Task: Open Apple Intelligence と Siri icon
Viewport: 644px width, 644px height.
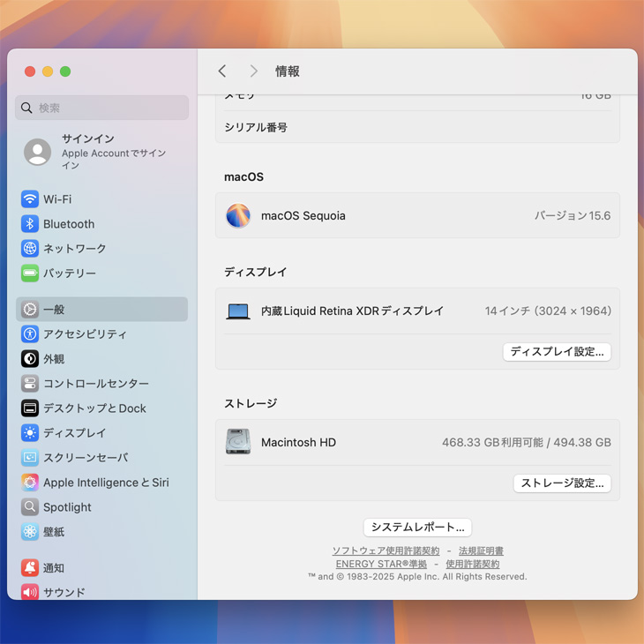Action: point(30,483)
